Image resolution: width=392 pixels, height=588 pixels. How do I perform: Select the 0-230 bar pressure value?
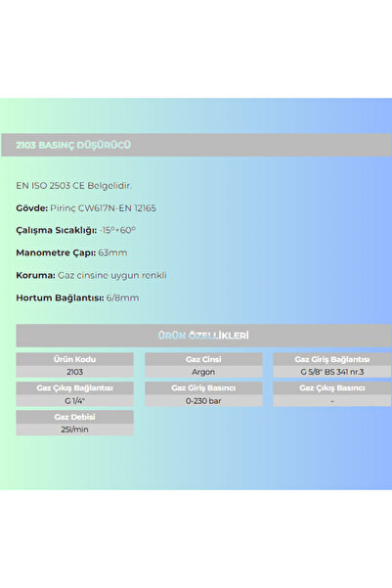pos(203,400)
